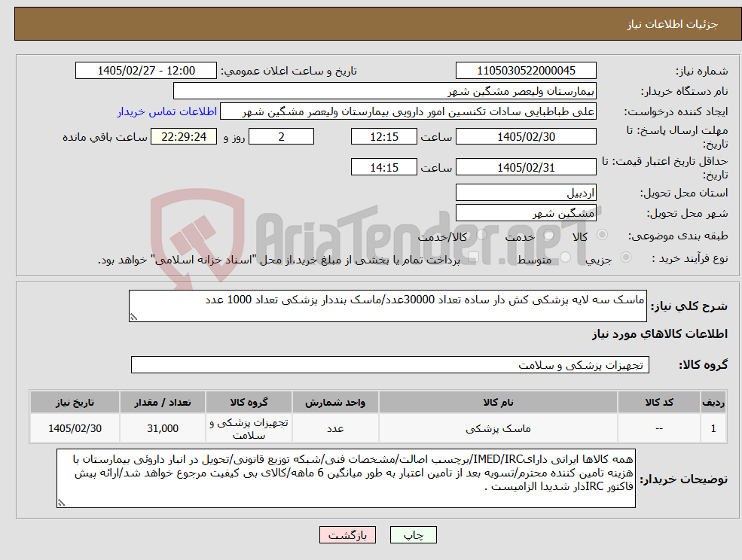Click the goods group field تجهیزات پزشکی و سلامت

tap(390, 365)
